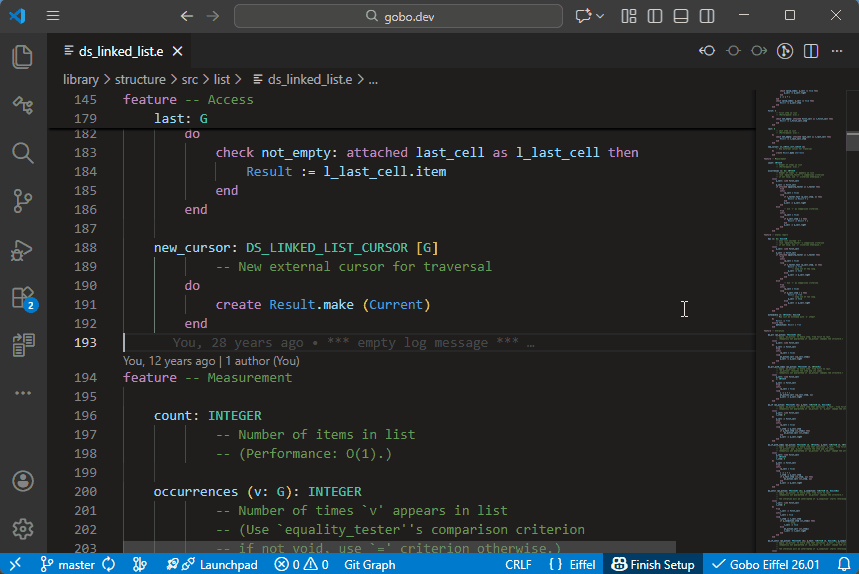Screen dimensions: 859x574
Task: Open the Search view magnifier icon
Action: (22, 153)
